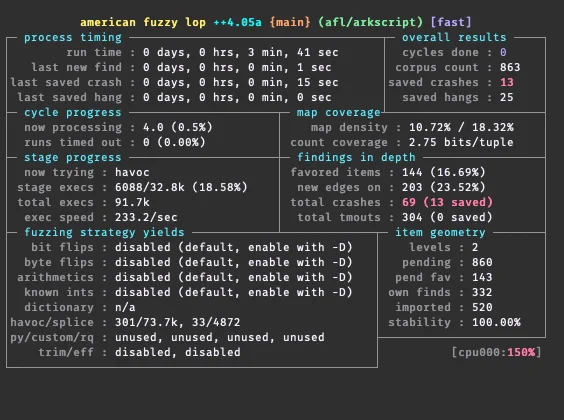Select the levels value '2'
Viewport: 564px width, 420px height.
pos(475,247)
